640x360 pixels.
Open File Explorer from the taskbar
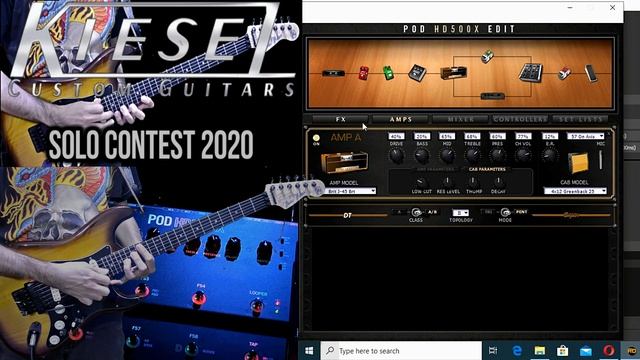(540, 351)
